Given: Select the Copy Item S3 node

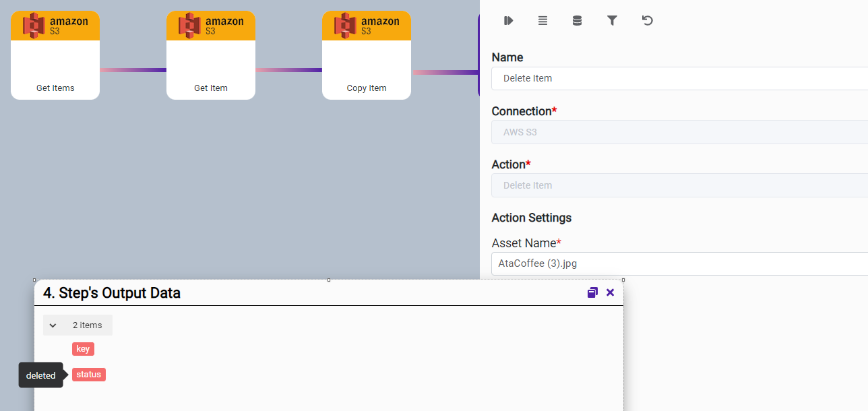Looking at the screenshot, I should (x=367, y=55).
